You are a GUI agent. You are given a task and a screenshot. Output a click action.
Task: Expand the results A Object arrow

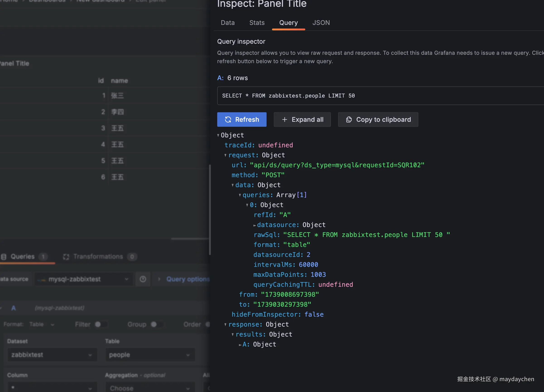coord(240,345)
